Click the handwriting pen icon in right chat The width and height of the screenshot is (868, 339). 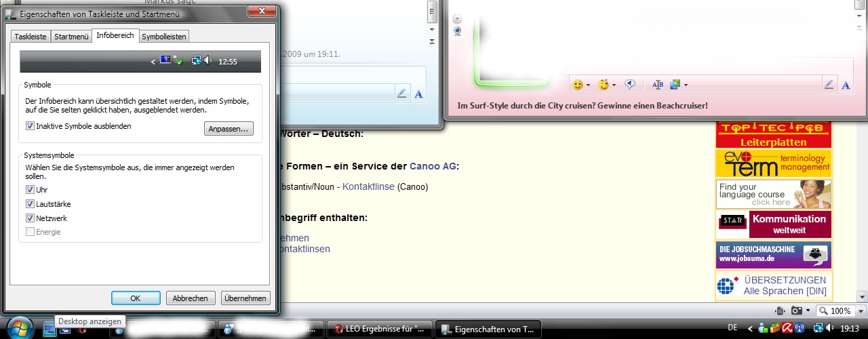click(829, 85)
